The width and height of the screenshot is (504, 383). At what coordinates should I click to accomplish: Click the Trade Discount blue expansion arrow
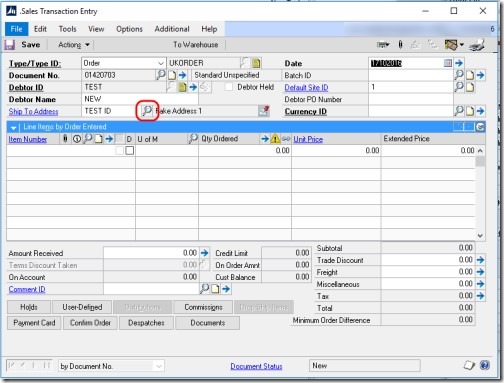pos(480,260)
